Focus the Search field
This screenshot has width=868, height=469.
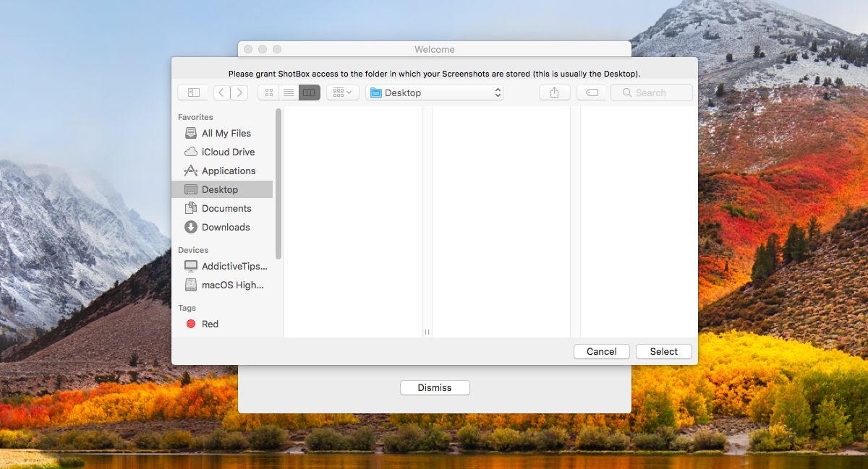pyautogui.click(x=652, y=92)
